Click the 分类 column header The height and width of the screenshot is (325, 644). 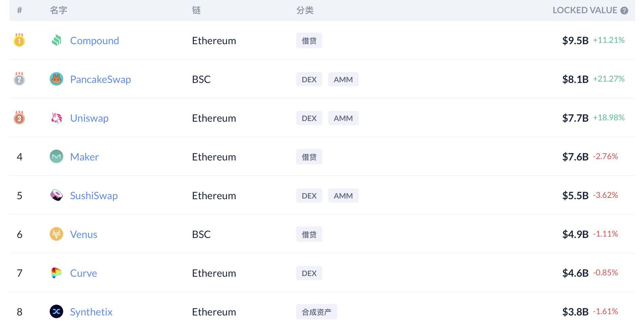coord(305,11)
